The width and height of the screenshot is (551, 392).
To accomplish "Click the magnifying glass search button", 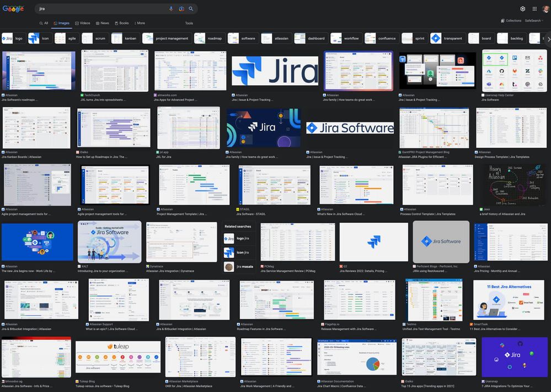I will tap(191, 9).
